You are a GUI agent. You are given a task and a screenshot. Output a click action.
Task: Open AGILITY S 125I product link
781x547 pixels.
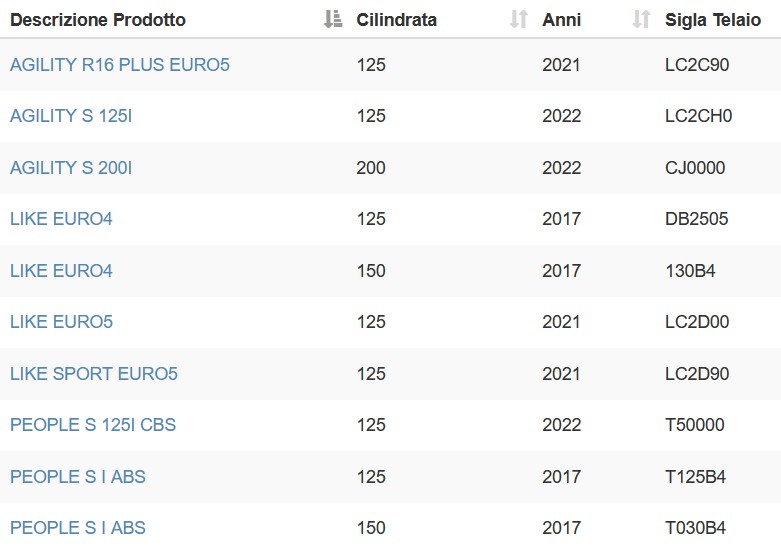[71, 116]
